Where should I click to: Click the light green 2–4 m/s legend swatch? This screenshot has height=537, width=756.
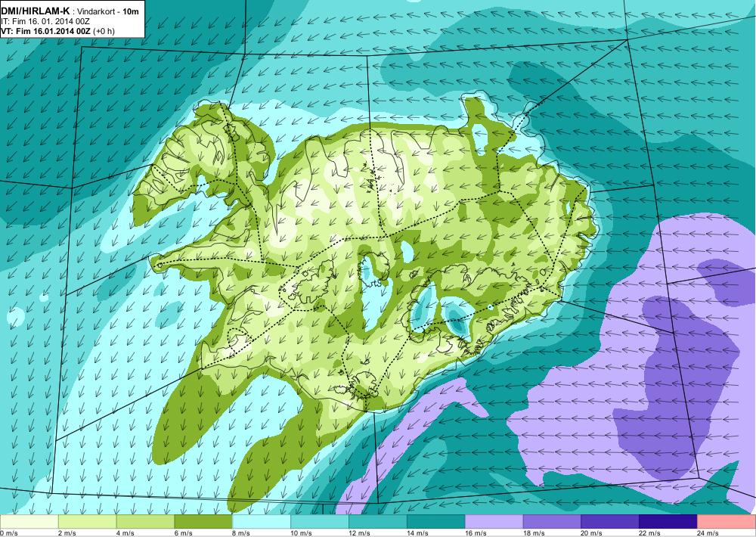[87, 522]
